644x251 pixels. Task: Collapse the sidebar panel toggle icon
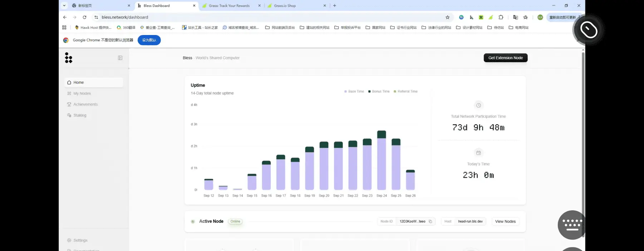pos(120,58)
